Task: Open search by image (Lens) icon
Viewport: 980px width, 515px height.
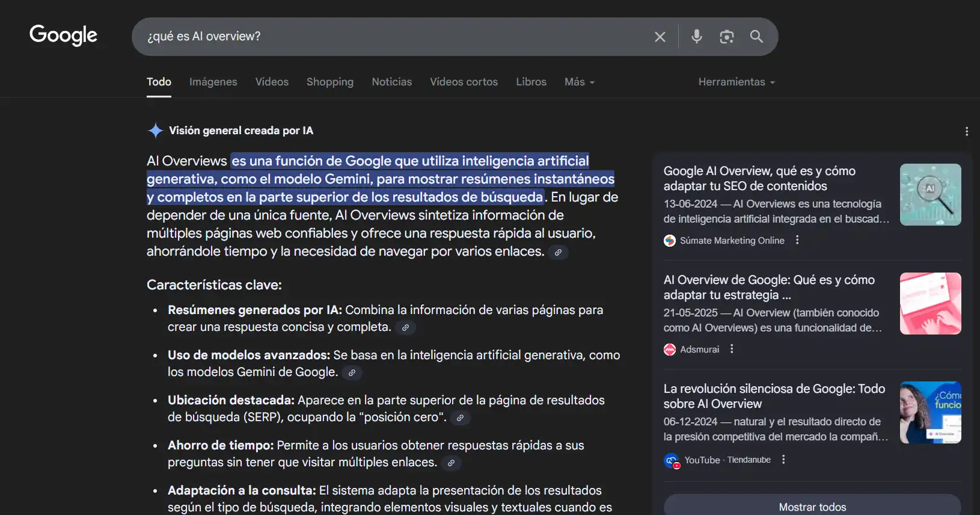Action: (x=726, y=37)
